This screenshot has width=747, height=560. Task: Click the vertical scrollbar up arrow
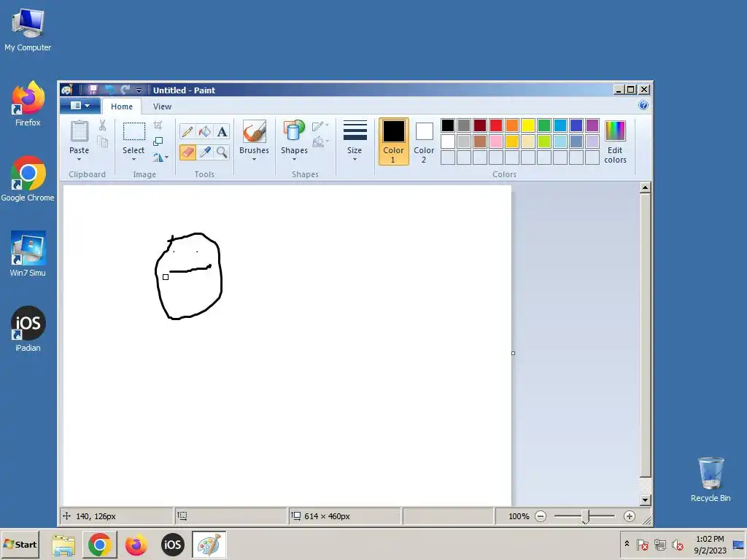click(646, 187)
